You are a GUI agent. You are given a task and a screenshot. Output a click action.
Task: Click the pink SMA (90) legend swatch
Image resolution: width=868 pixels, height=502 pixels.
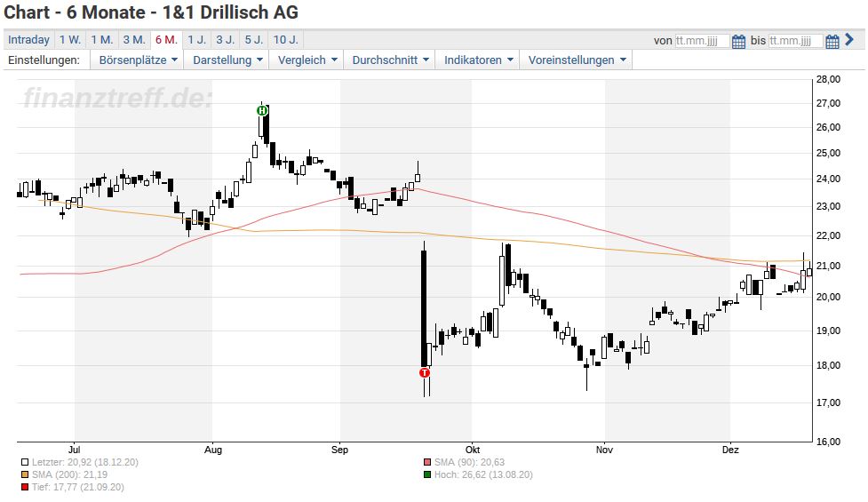(x=426, y=462)
